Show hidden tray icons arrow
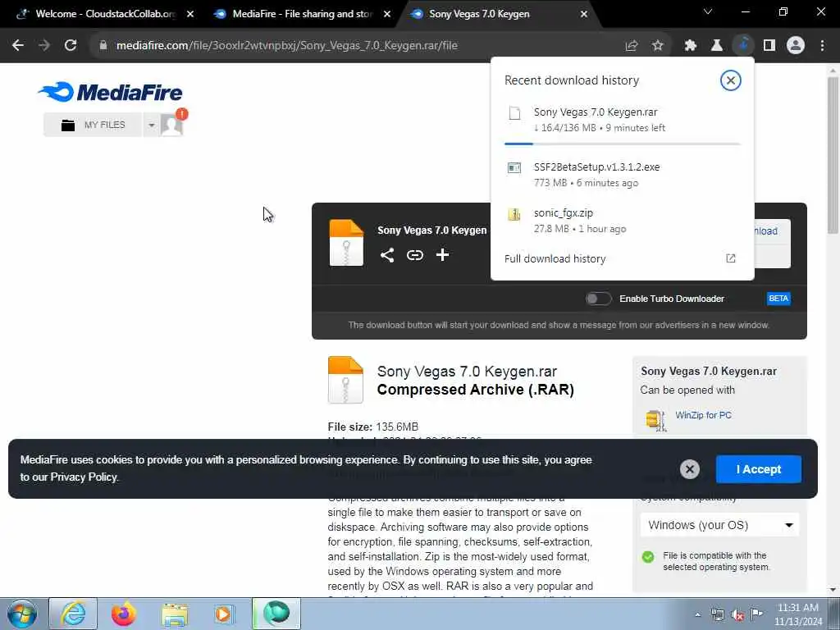Image resolution: width=840 pixels, height=630 pixels. coord(697,614)
